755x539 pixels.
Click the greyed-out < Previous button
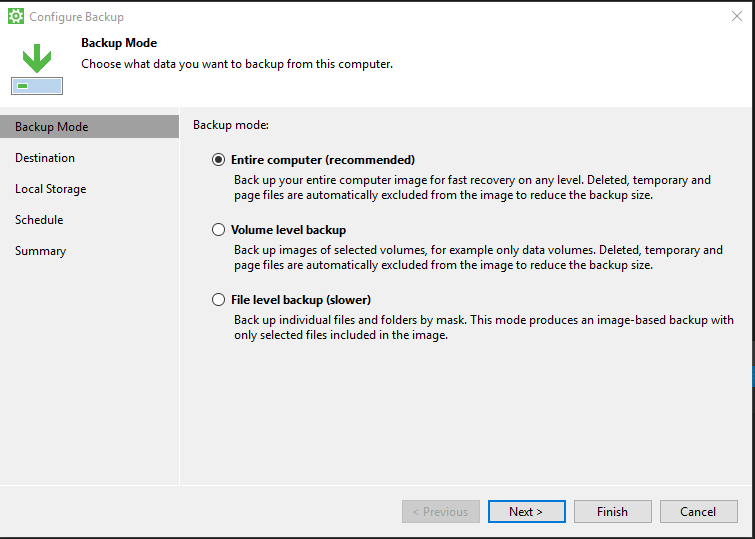440,512
